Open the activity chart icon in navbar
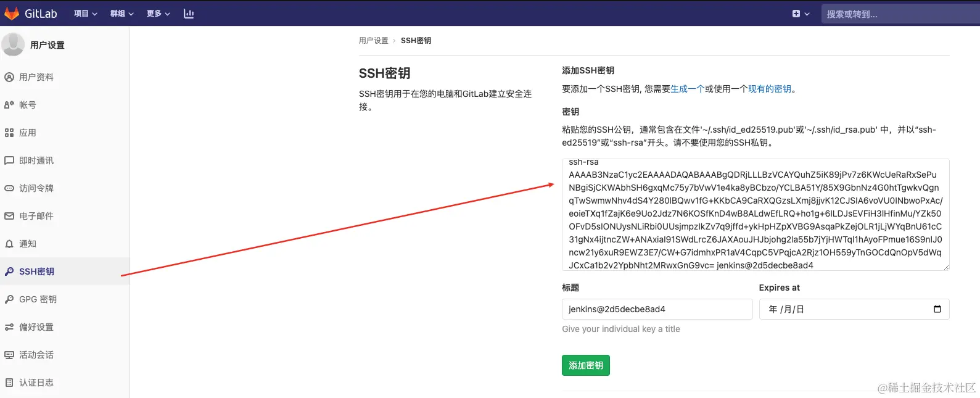Screen dimensions: 980x398 coord(189,14)
